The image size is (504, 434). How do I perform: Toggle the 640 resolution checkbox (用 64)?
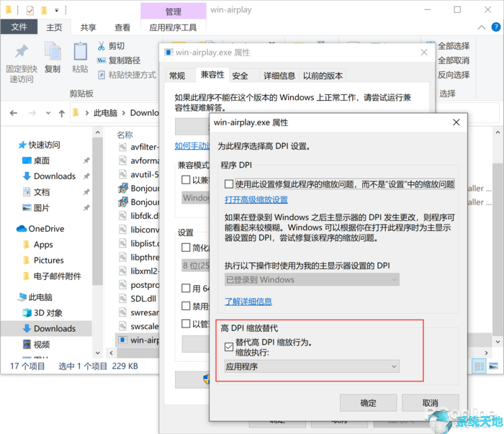coord(186,288)
